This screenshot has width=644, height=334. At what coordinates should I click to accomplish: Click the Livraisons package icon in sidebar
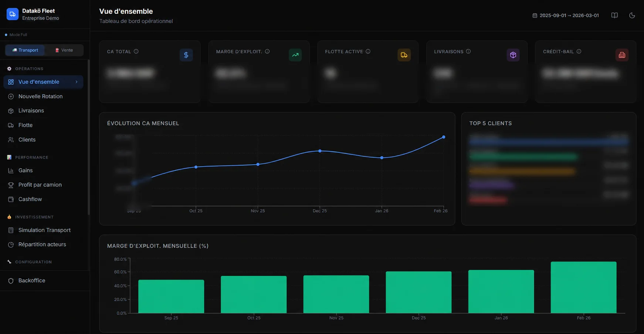11,111
